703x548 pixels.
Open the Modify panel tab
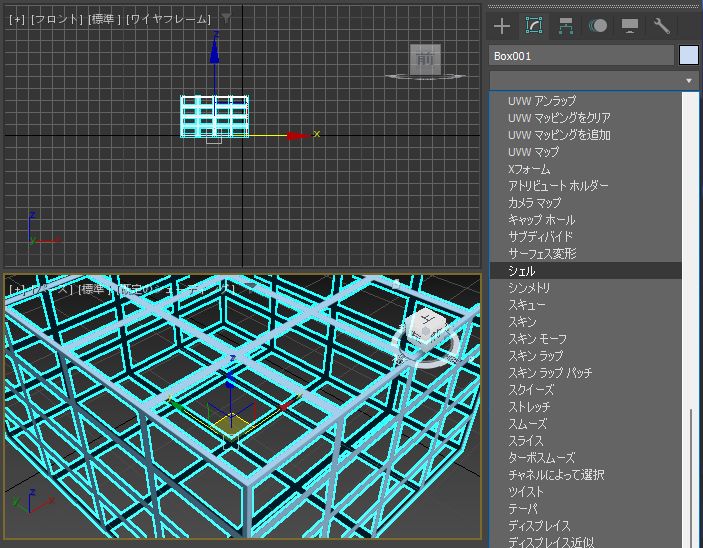pyautogui.click(x=534, y=26)
